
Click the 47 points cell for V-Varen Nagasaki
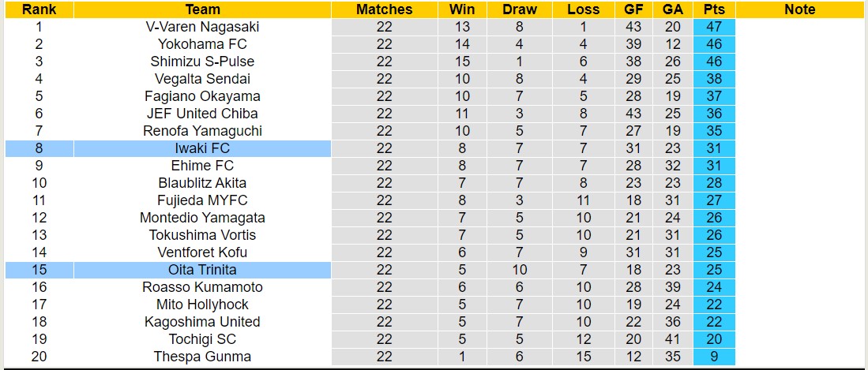pyautogui.click(x=714, y=27)
